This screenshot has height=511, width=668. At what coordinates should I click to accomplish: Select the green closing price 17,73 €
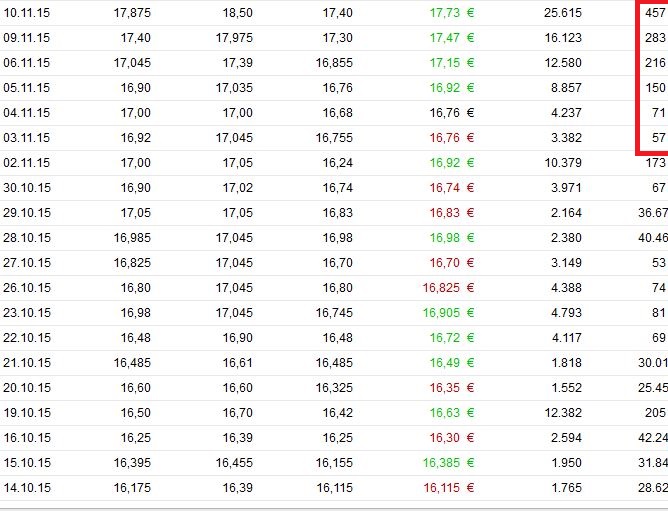coord(451,12)
